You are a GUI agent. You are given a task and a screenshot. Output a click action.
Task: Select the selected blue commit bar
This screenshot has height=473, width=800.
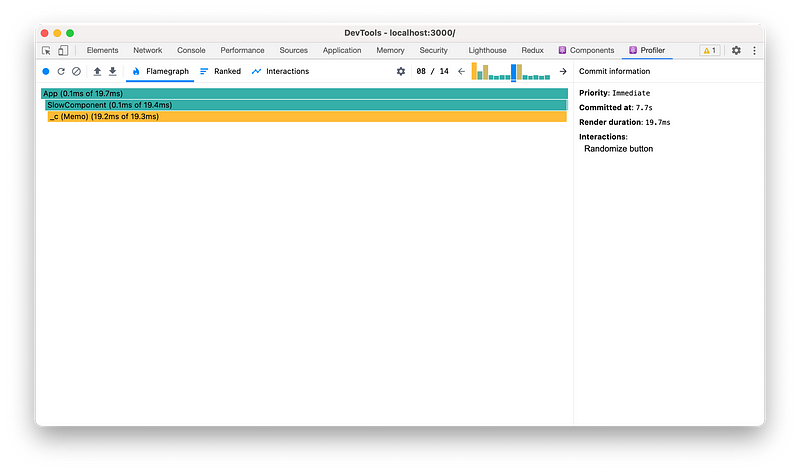click(514, 72)
